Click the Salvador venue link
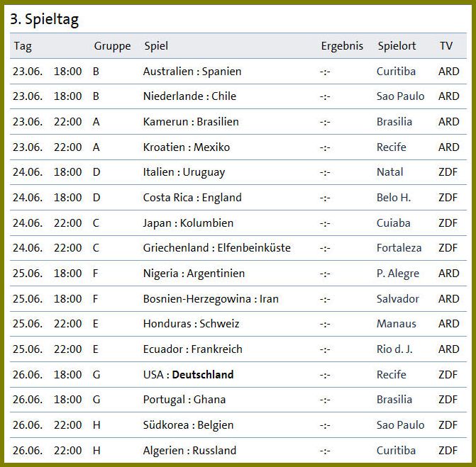This screenshot has width=476, height=467. tap(398, 299)
